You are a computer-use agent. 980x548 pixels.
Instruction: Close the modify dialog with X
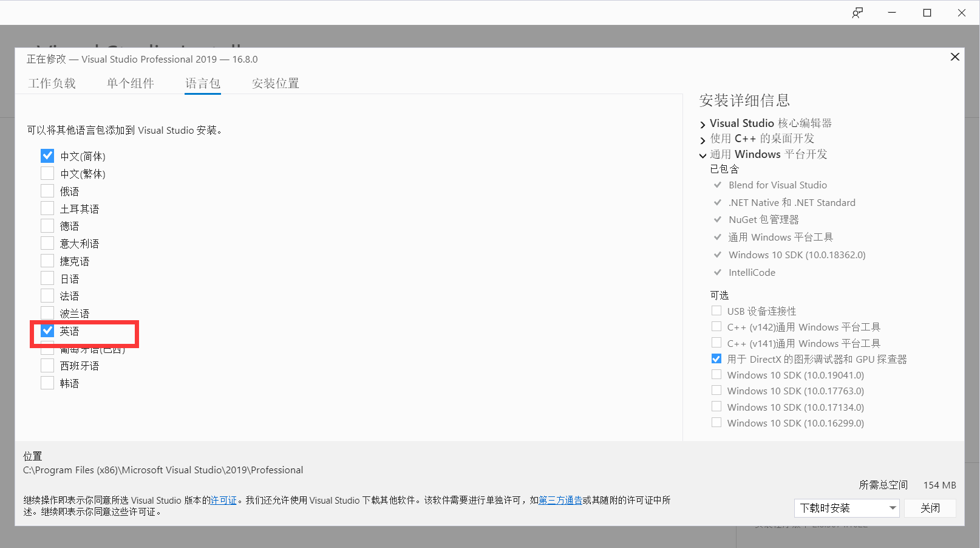tap(954, 57)
